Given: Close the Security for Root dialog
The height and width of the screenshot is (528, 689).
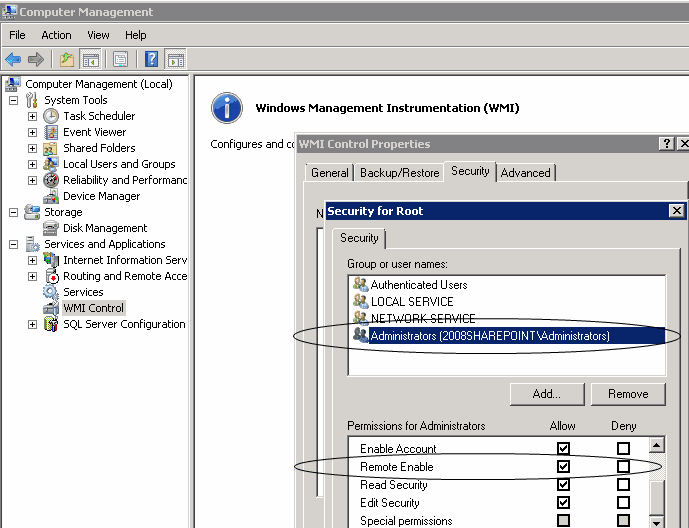Looking at the screenshot, I should [677, 211].
